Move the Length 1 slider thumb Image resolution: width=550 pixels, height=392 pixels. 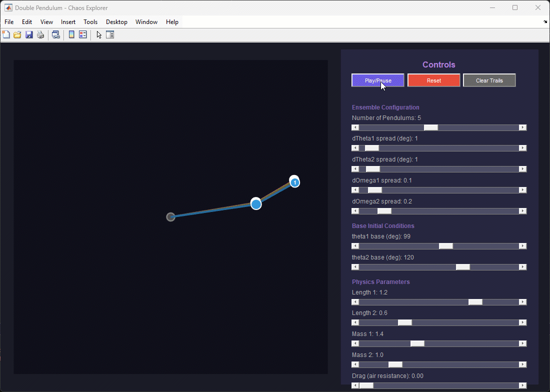pyautogui.click(x=475, y=301)
